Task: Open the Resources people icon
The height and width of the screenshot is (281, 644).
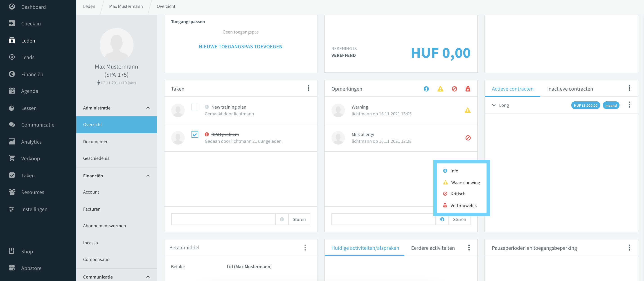Action: [x=12, y=192]
